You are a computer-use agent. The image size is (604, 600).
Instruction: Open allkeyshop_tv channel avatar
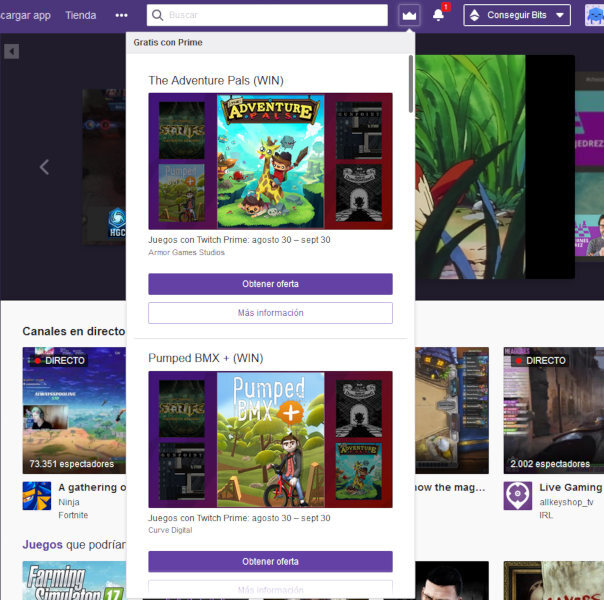[518, 496]
